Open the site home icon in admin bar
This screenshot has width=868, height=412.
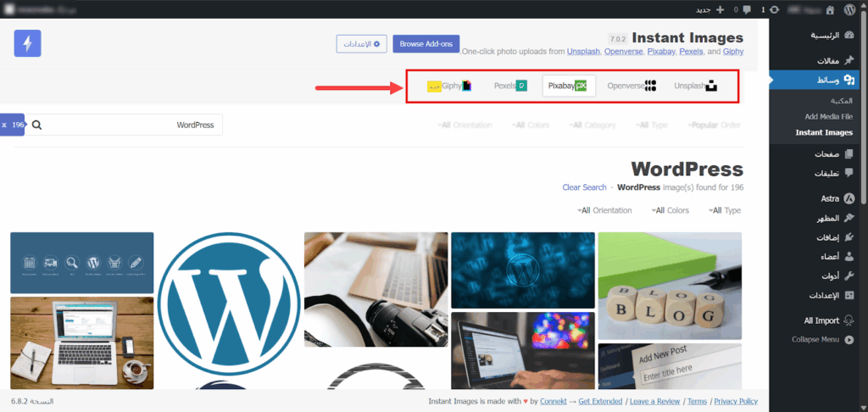pos(830,9)
